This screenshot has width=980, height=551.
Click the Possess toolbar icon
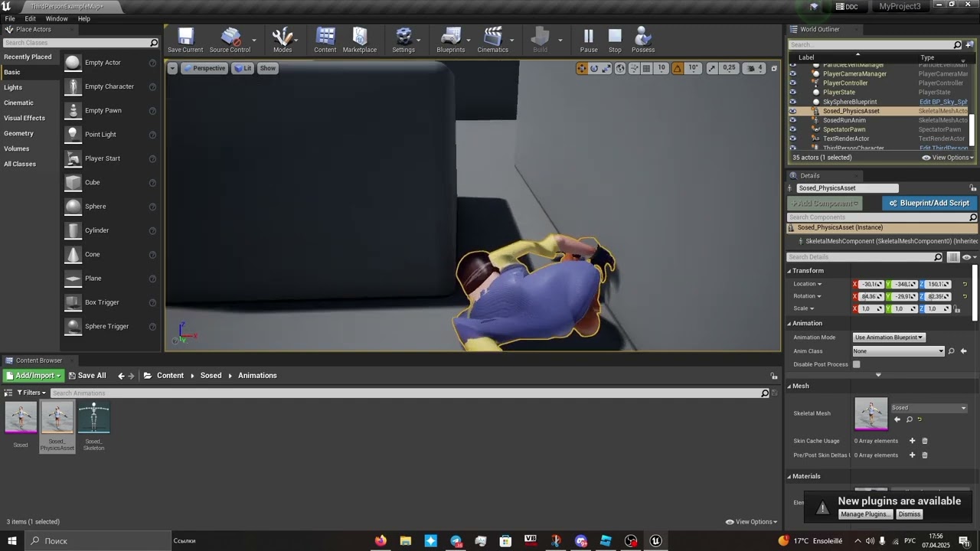tap(643, 40)
